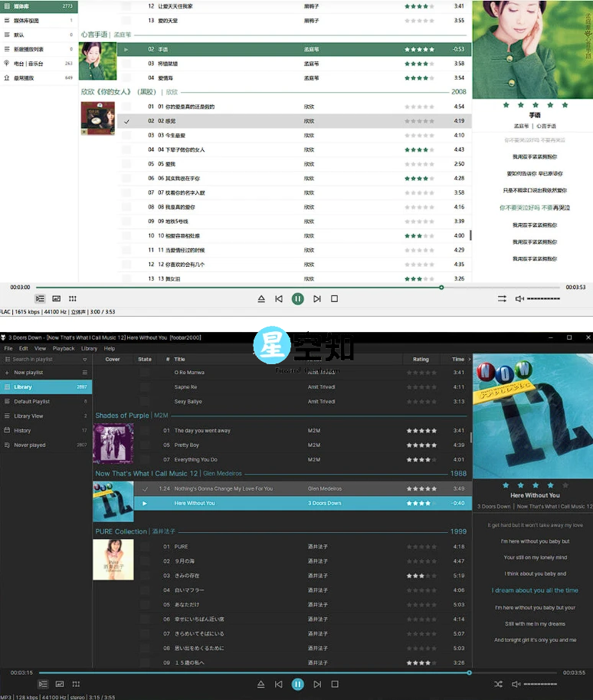
Task: Click the eject/open icon in light-theme player
Action: click(x=261, y=299)
